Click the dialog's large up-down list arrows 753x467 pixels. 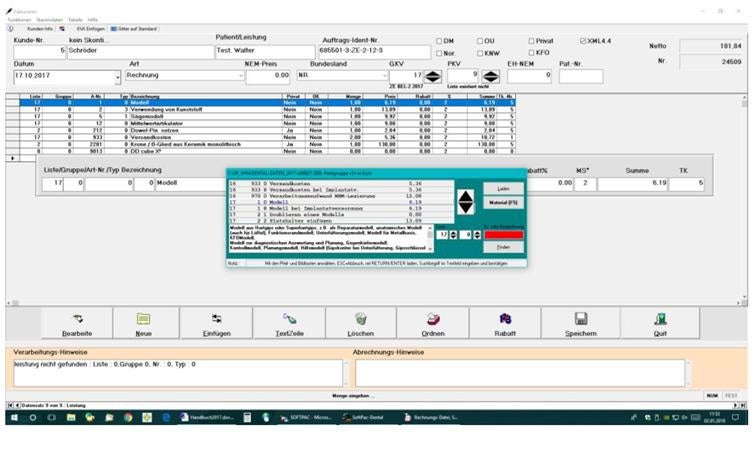(x=465, y=202)
